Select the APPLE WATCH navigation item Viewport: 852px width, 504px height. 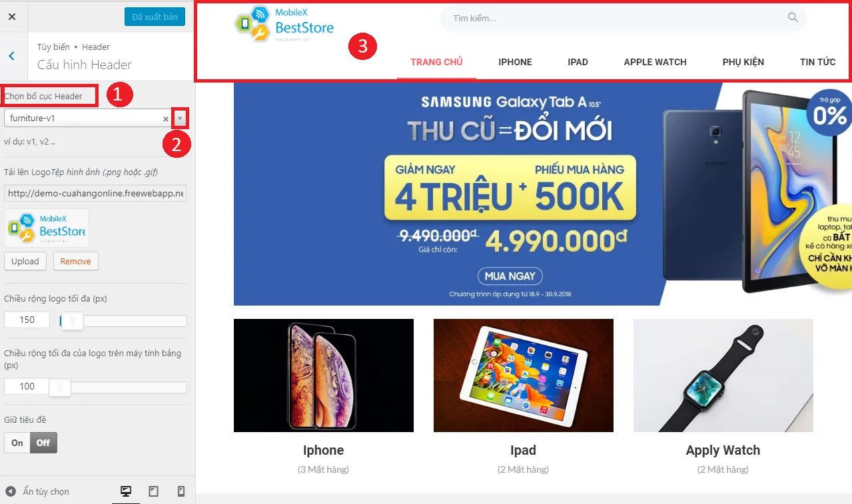[x=655, y=62]
